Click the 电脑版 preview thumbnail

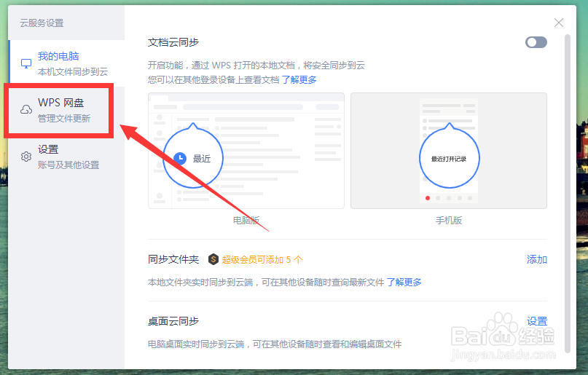pos(246,151)
